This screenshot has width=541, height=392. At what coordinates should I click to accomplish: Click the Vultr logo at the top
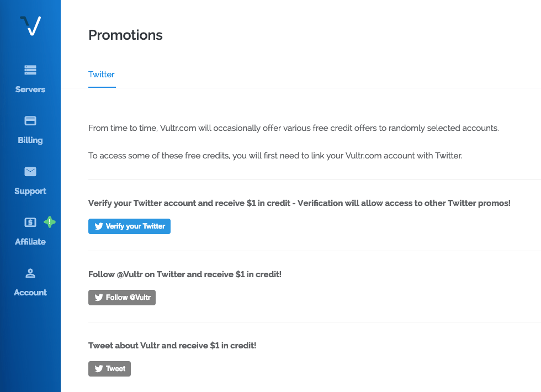30,25
